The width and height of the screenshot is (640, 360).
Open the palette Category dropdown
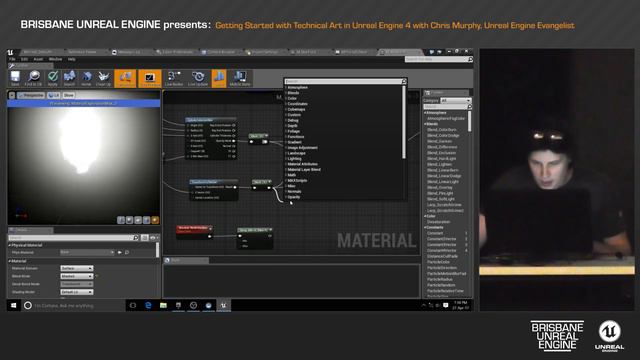coord(456,100)
